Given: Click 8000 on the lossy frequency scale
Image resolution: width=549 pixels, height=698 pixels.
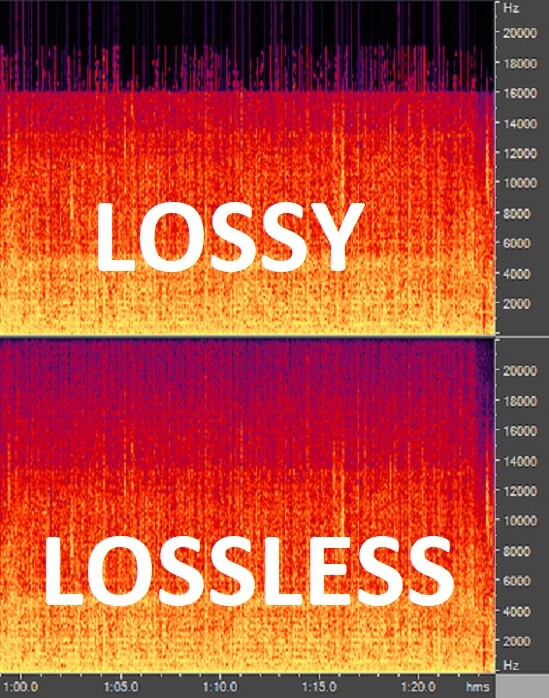Looking at the screenshot, I should [516, 213].
